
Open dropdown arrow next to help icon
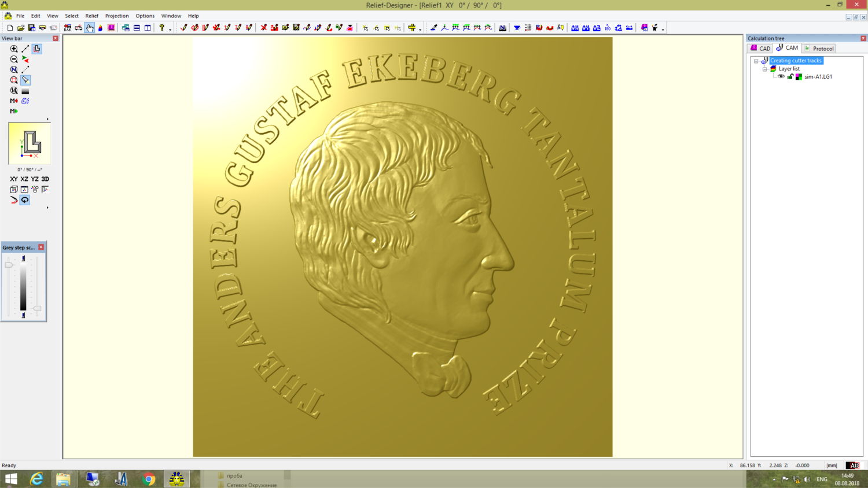pos(170,29)
